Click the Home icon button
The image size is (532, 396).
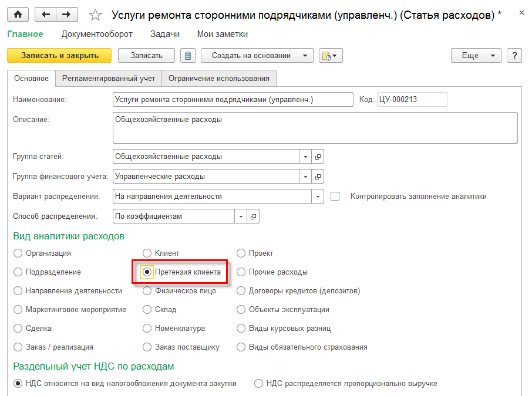tap(18, 15)
